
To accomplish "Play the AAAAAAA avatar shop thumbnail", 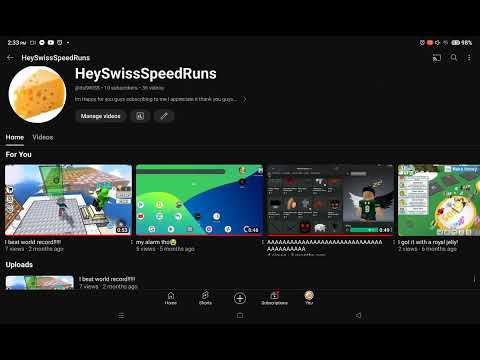I will click(x=330, y=200).
